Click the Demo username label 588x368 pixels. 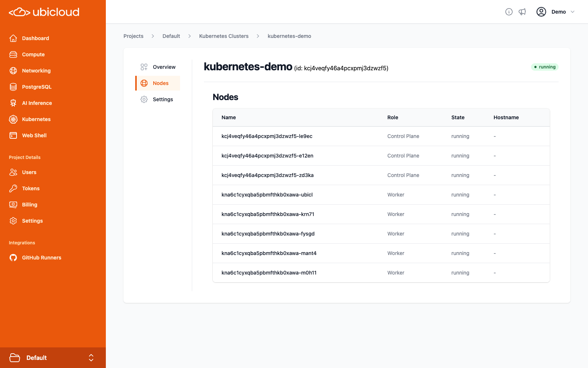pyautogui.click(x=559, y=12)
